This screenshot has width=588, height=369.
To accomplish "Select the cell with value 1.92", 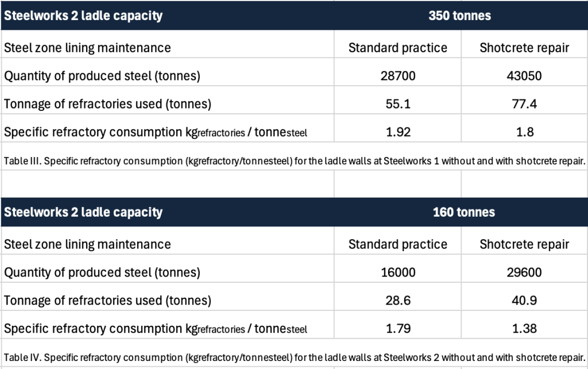I will (x=397, y=132).
